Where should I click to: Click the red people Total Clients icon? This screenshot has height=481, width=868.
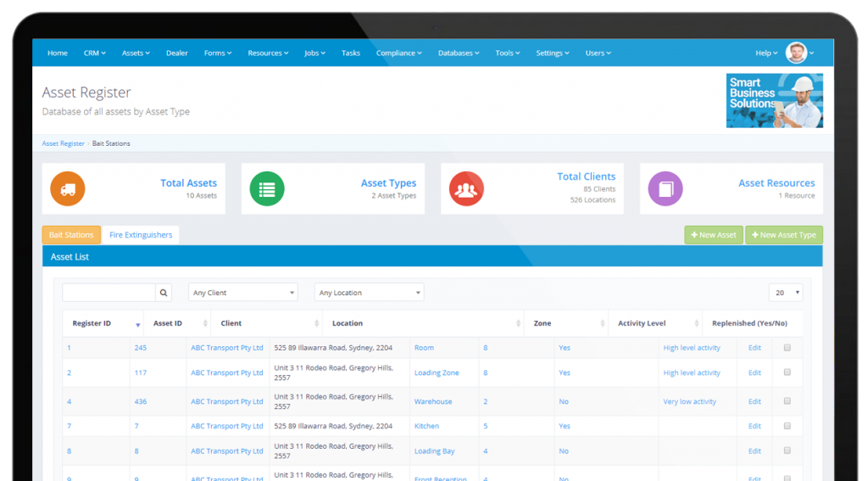466,189
